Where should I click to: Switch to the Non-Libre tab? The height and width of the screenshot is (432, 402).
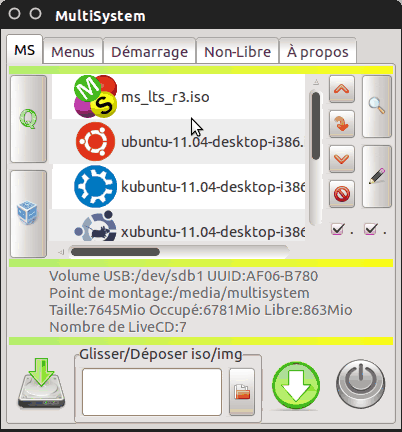coord(237,51)
